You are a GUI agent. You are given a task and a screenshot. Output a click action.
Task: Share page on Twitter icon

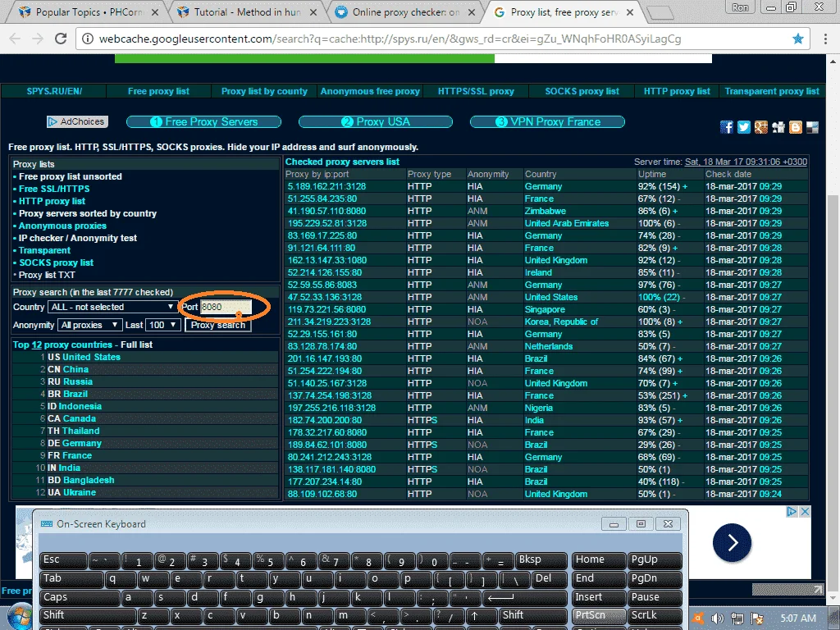click(x=743, y=127)
